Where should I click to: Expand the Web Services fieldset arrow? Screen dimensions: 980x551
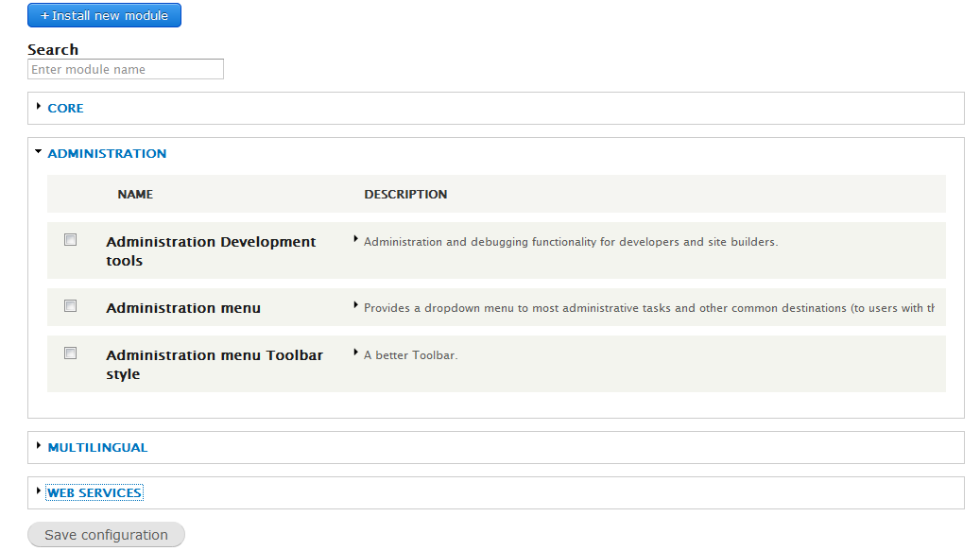tap(39, 491)
